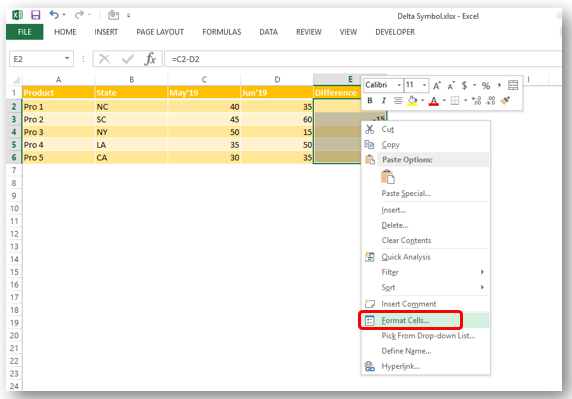
Task: Switch to the HOME ribbon tab
Action: [x=65, y=32]
